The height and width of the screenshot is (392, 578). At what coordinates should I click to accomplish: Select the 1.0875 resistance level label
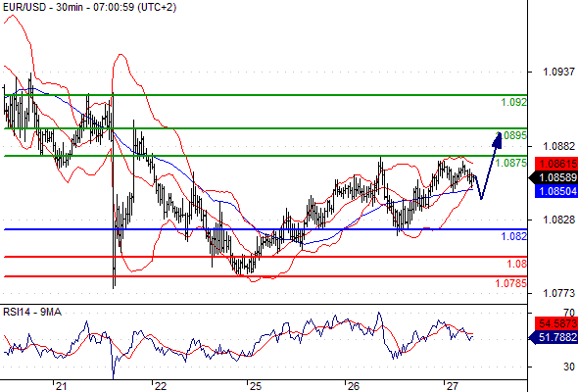pyautogui.click(x=511, y=163)
